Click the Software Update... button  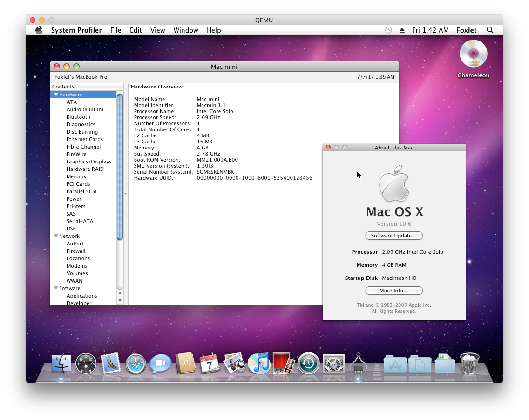tap(394, 236)
